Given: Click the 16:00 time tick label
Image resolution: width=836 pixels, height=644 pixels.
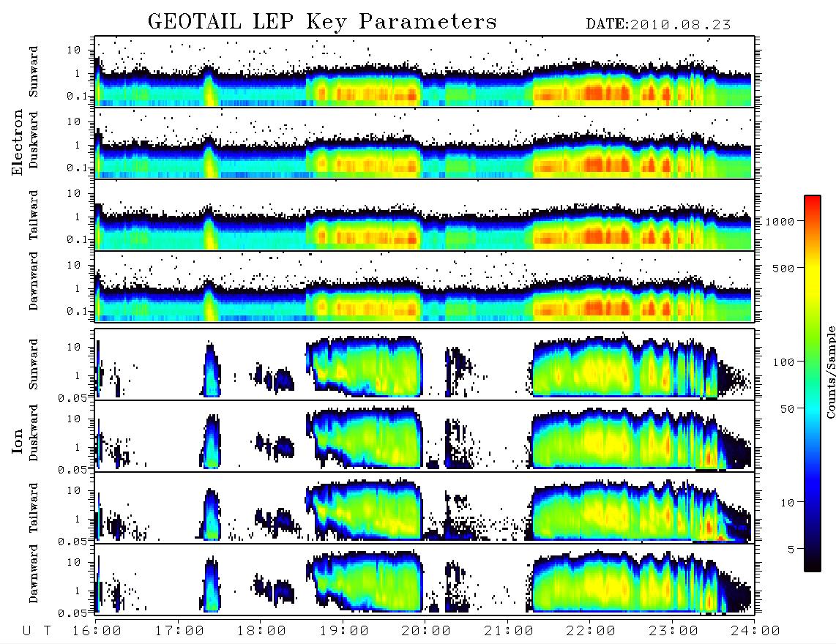Looking at the screenshot, I should (x=97, y=632).
